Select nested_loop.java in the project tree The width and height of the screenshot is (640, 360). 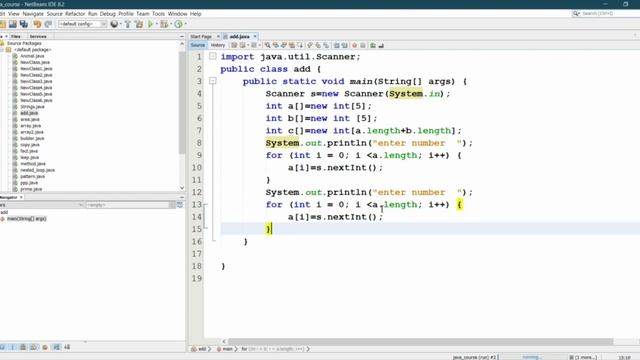37,170
